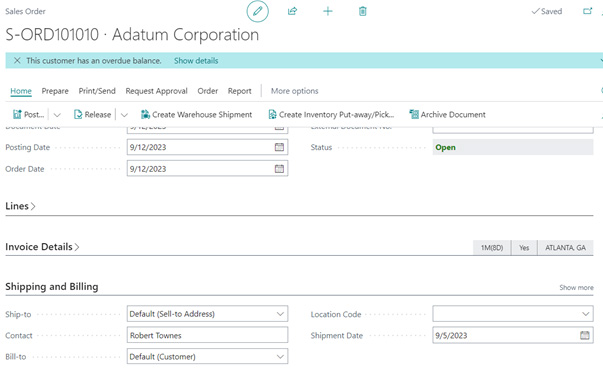Viewport: 603px width, 375px height.
Task: Delete the order via trash icon
Action: pos(362,11)
